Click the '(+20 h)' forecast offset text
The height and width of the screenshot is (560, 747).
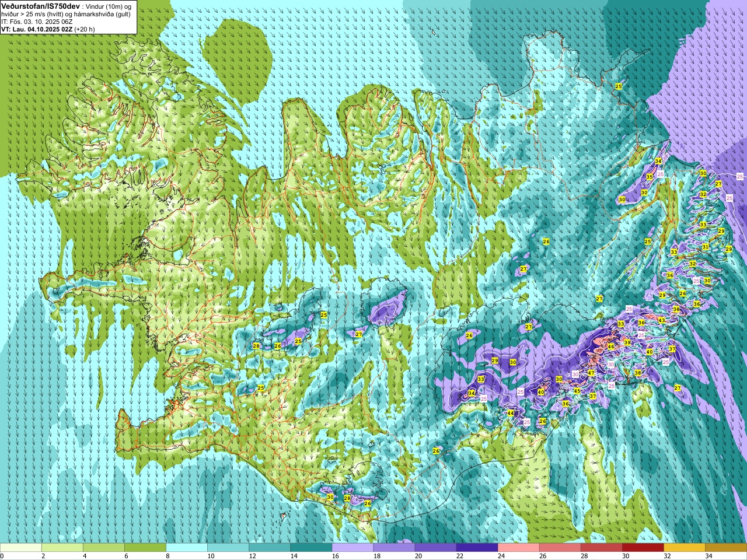(85, 29)
